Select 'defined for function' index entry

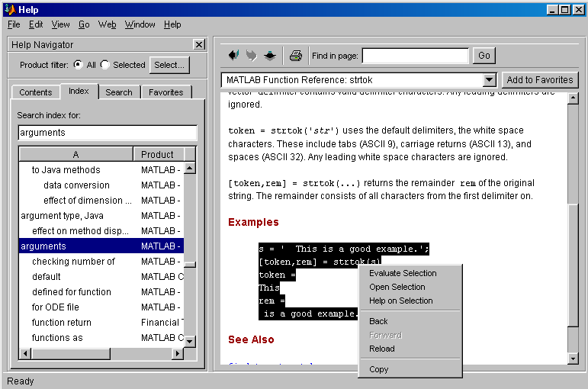[x=101, y=292]
